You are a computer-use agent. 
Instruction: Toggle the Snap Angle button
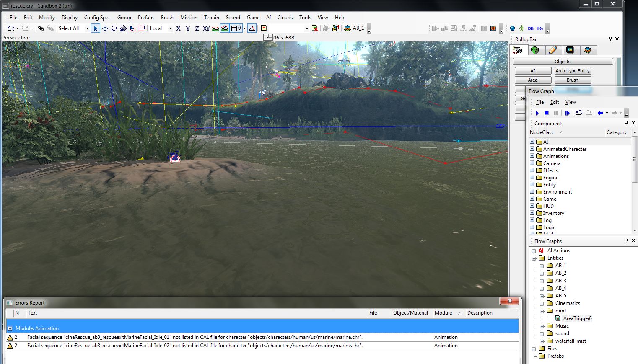pyautogui.click(x=252, y=28)
